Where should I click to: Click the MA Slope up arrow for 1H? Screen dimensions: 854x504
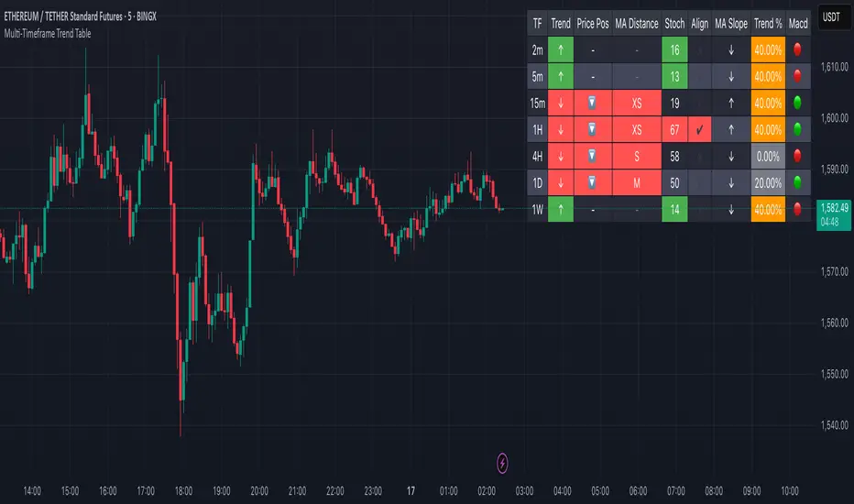point(730,129)
